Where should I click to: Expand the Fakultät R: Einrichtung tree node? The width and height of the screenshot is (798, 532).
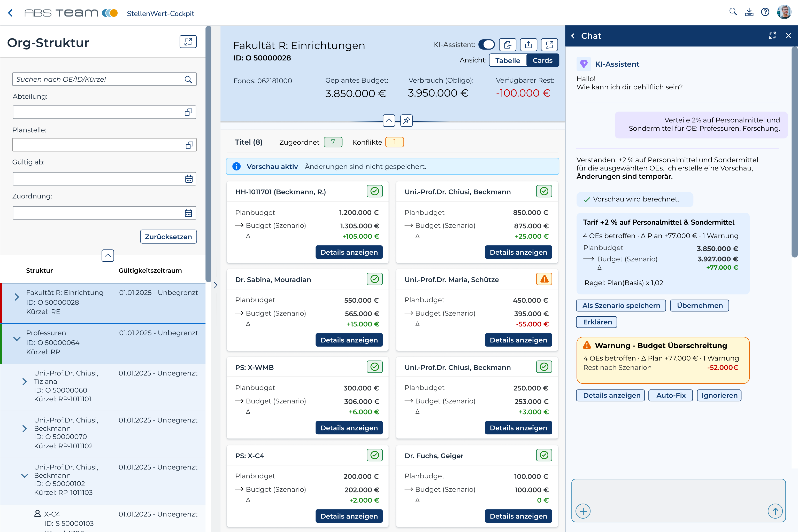(17, 297)
